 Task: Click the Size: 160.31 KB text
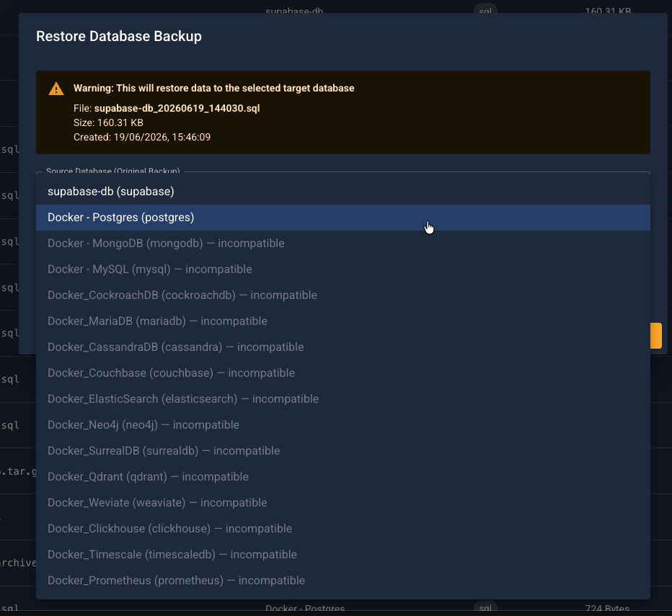[108, 123]
